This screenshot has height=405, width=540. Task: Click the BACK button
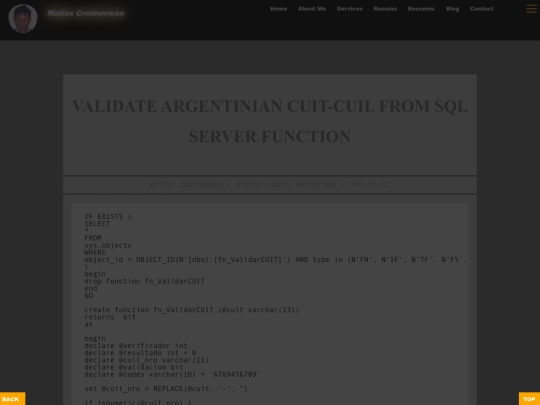click(x=12, y=399)
